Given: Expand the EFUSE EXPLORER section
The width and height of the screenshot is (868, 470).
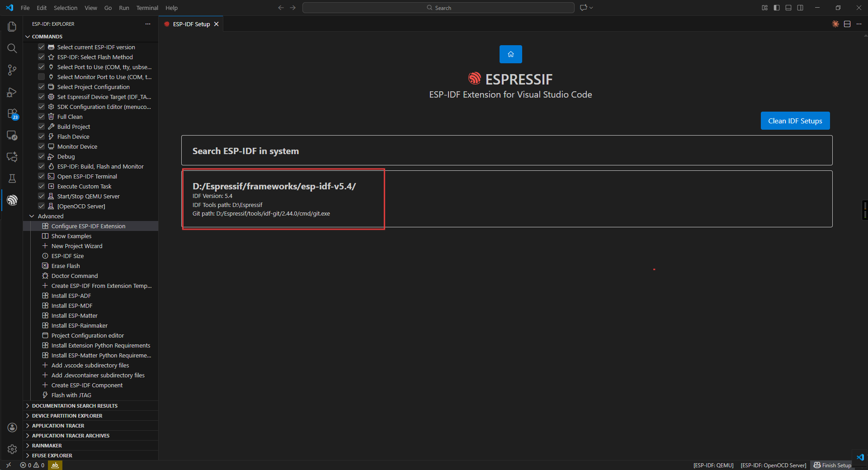Looking at the screenshot, I should pyautogui.click(x=90, y=456).
